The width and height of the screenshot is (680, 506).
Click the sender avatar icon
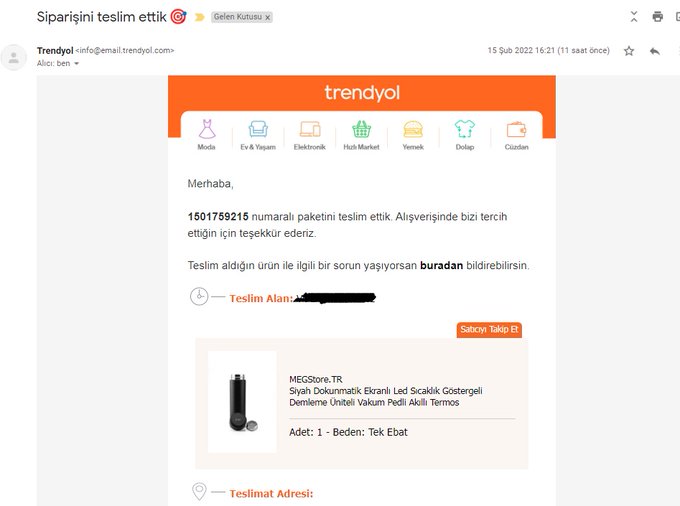(x=13, y=57)
